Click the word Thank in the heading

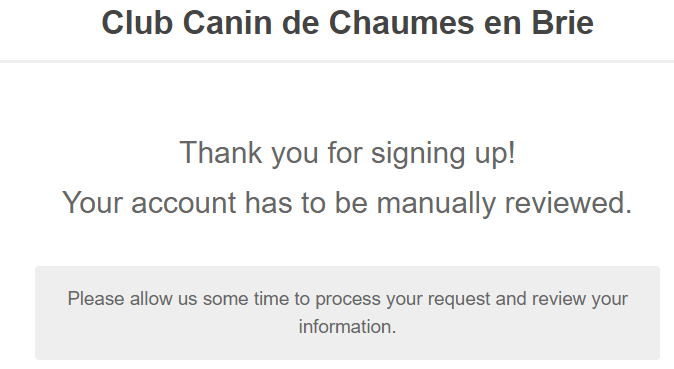coord(221,152)
